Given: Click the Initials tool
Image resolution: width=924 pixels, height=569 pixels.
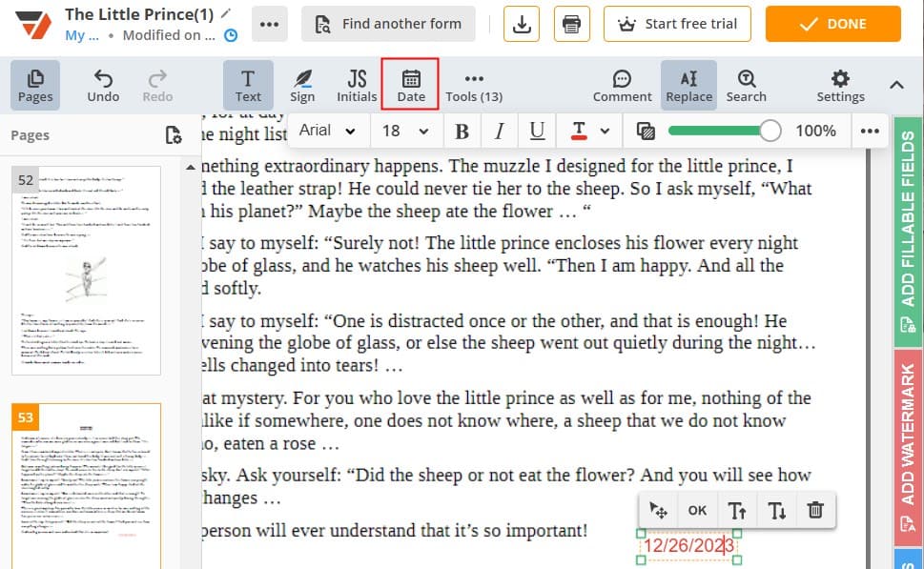Looking at the screenshot, I should point(356,84).
